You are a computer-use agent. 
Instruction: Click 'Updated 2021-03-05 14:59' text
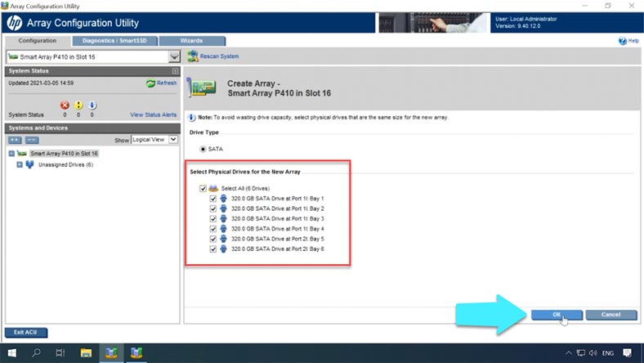click(x=41, y=83)
